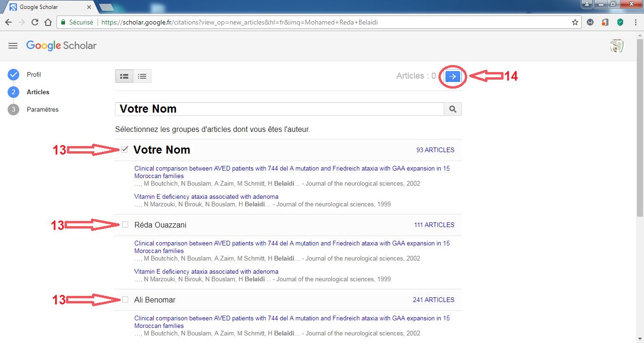This screenshot has width=644, height=343.
Task: Open Chrome's three-dot menu
Action: (635, 22)
